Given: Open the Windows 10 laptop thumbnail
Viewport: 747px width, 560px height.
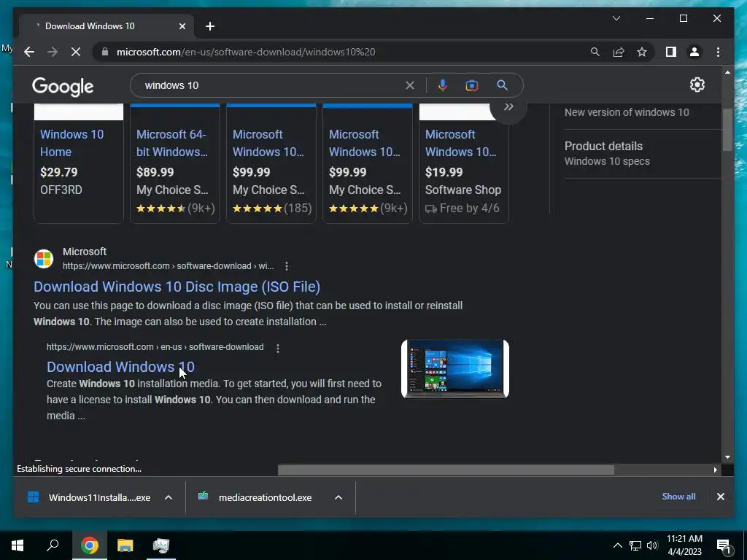Looking at the screenshot, I should pyautogui.click(x=455, y=369).
